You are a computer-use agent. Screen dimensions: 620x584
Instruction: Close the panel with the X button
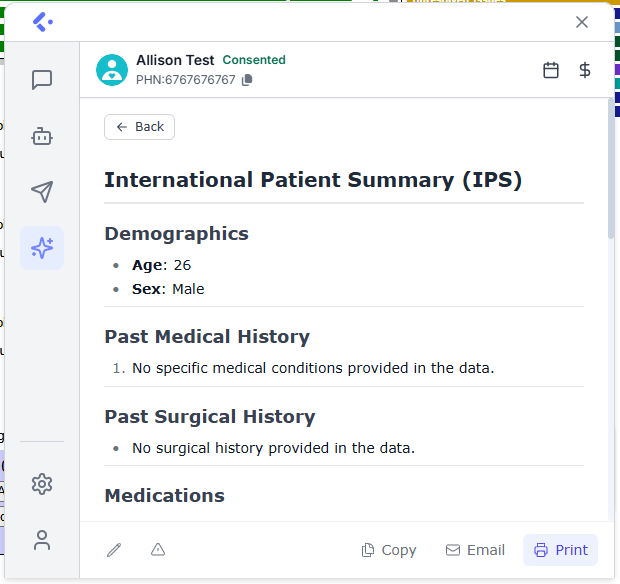pos(582,22)
